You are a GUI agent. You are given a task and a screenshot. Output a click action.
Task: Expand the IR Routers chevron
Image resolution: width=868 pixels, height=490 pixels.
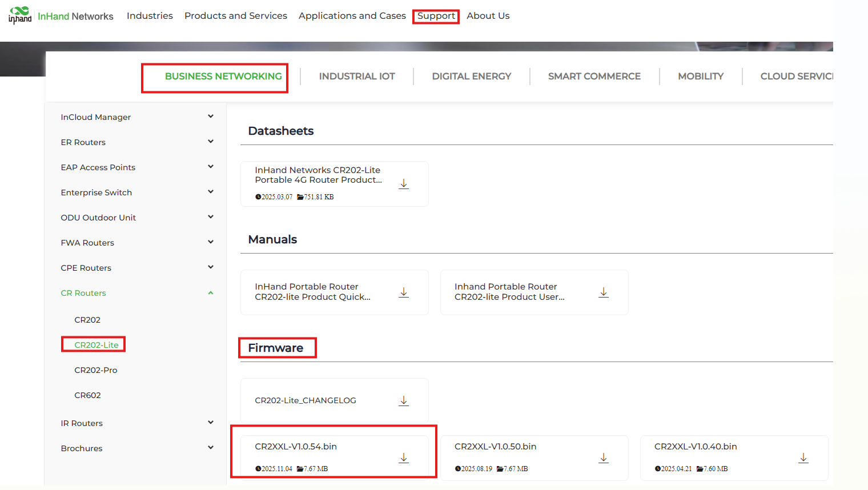point(211,423)
